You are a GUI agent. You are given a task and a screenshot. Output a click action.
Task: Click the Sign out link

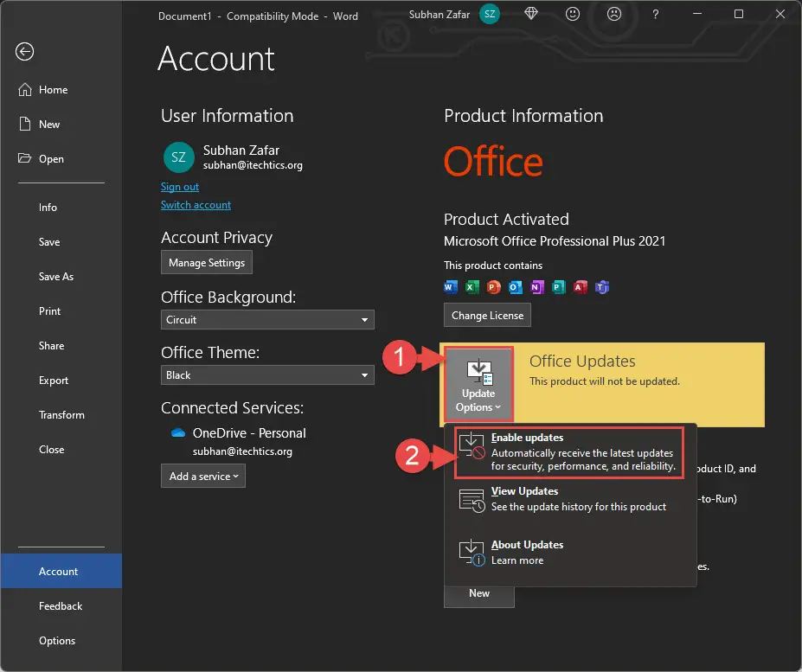coord(180,187)
